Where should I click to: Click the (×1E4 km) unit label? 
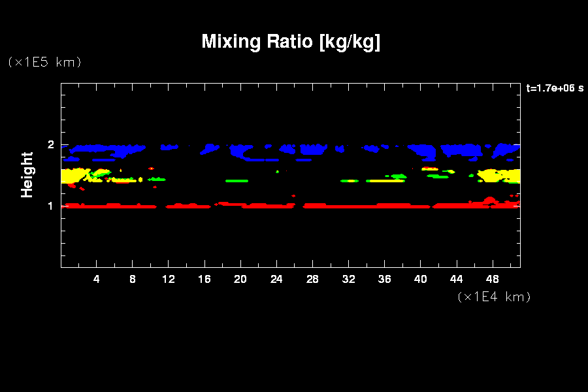pos(494,297)
